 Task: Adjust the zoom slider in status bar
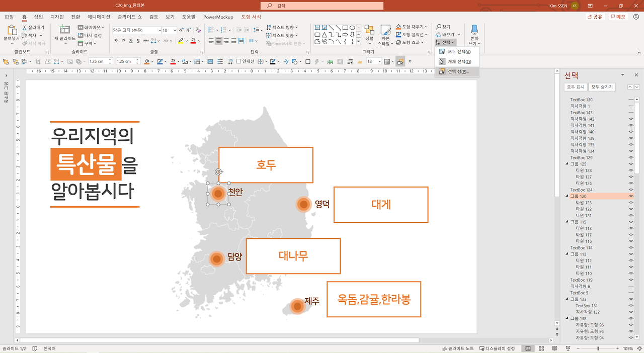click(598, 348)
